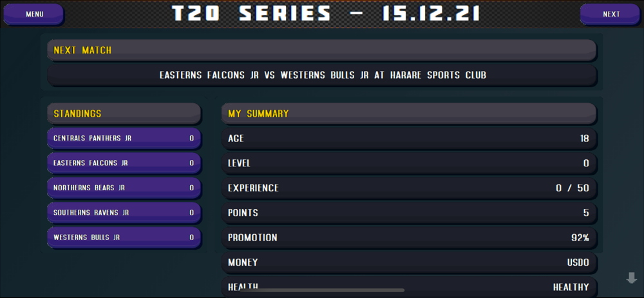Select Centrals Panthers Jr in standings
The image size is (644, 298).
coord(124,139)
